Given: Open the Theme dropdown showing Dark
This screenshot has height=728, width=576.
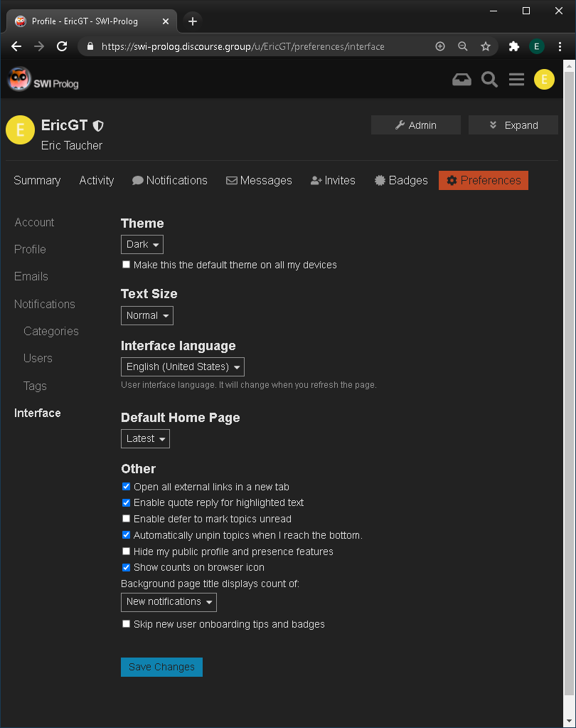Looking at the screenshot, I should (x=142, y=245).
